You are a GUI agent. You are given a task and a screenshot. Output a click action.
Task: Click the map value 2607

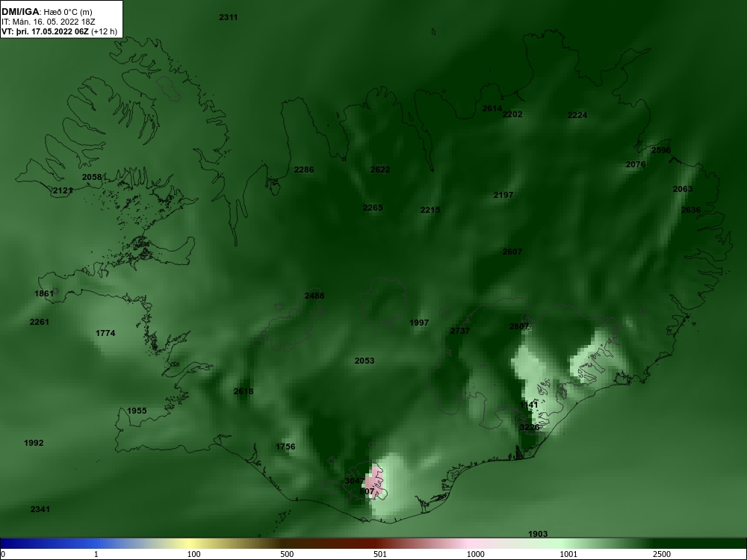(x=512, y=252)
